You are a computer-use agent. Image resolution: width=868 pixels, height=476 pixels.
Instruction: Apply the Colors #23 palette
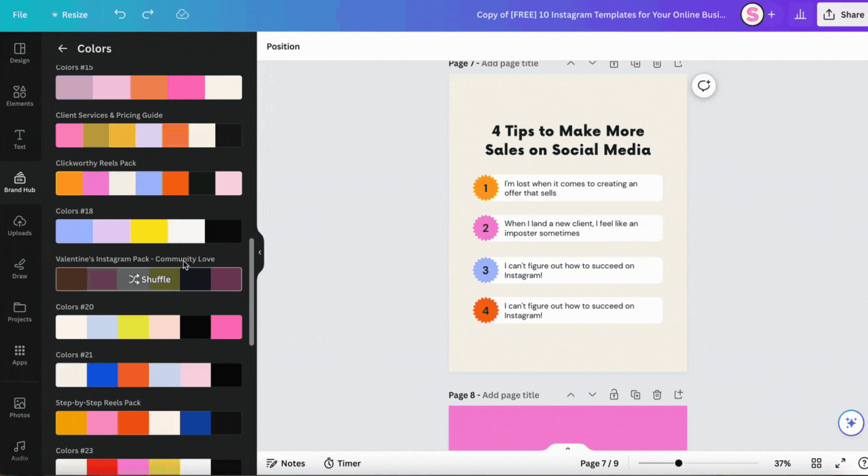(149, 467)
